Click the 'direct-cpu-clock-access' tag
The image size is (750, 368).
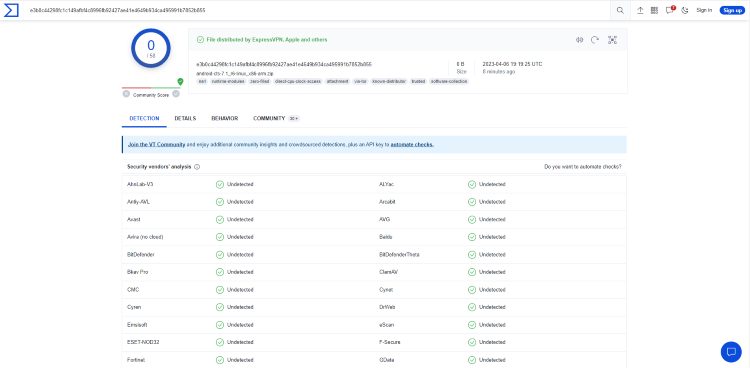(x=298, y=81)
